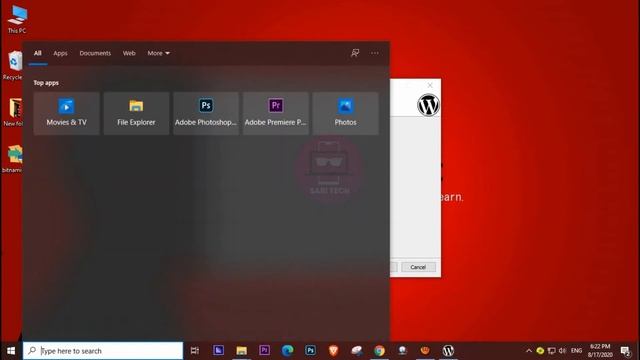Screen dimensions: 640x360
Task: Select the bitnami desktop icon
Action: [13, 158]
